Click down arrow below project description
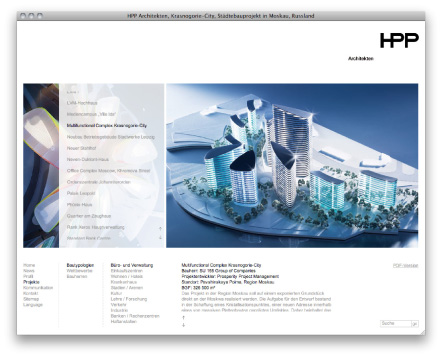 coord(183,325)
